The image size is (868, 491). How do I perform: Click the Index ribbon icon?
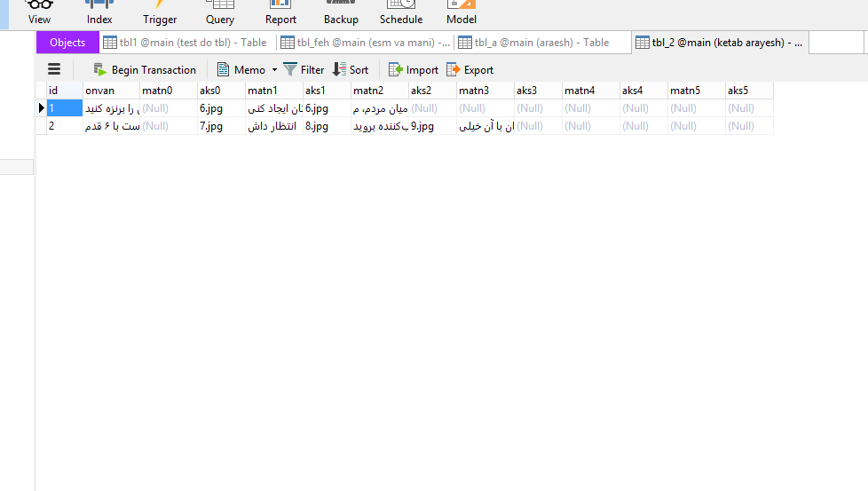99,12
